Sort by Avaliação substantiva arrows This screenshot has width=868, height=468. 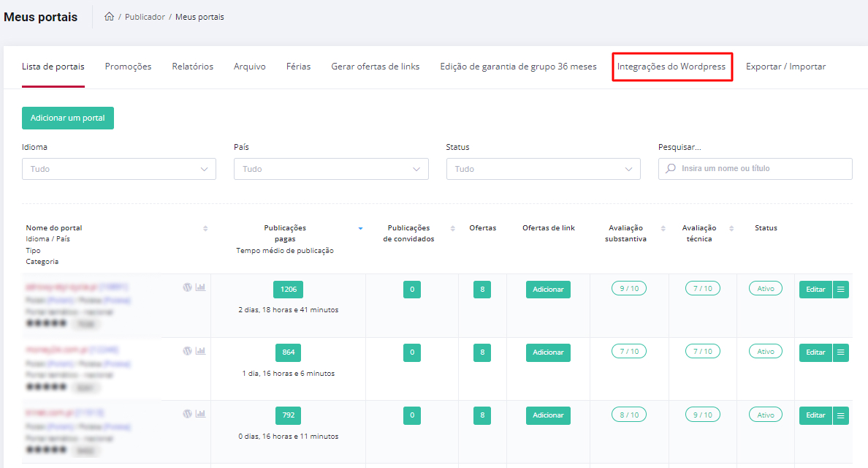[x=663, y=228]
